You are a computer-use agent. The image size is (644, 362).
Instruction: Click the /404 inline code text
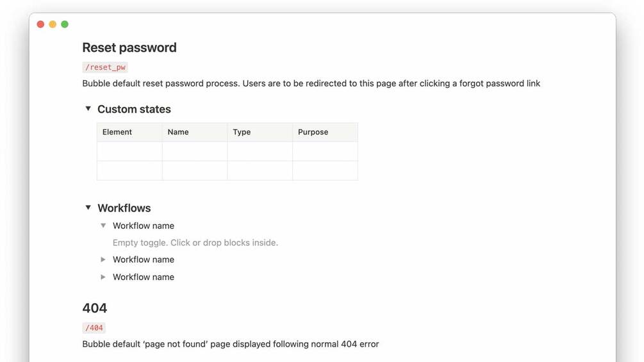pos(94,327)
